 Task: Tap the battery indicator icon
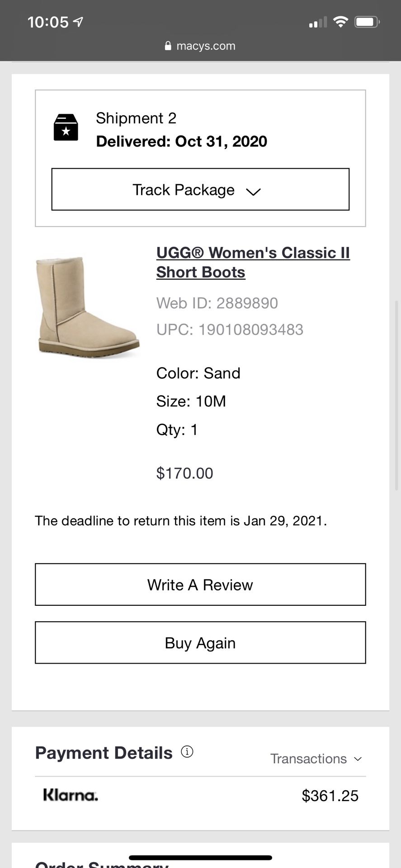tap(367, 22)
